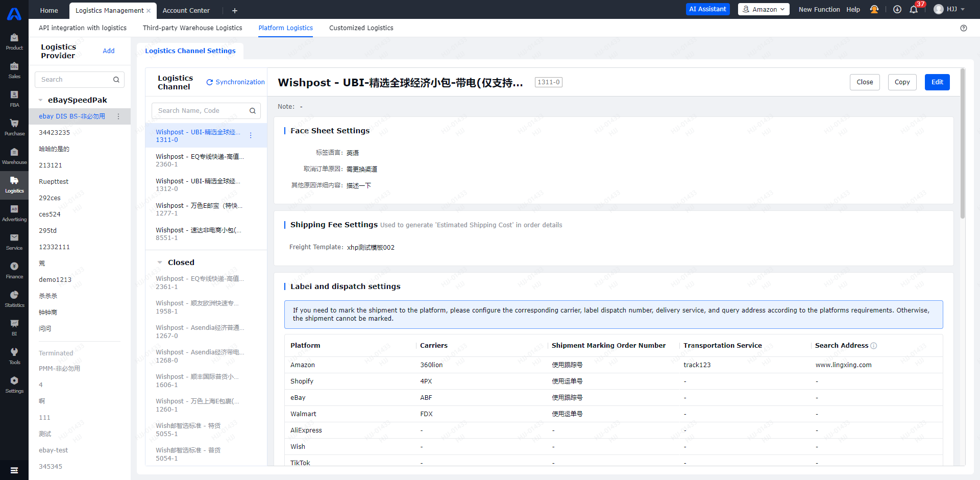
Task: Collapse the eBaySpeedPak provider group
Action: click(x=41, y=100)
